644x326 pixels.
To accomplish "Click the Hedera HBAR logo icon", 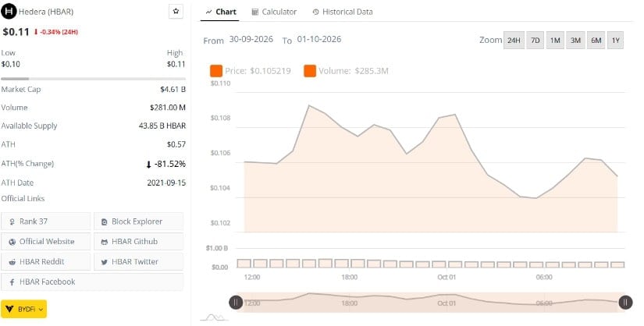I will (9, 11).
